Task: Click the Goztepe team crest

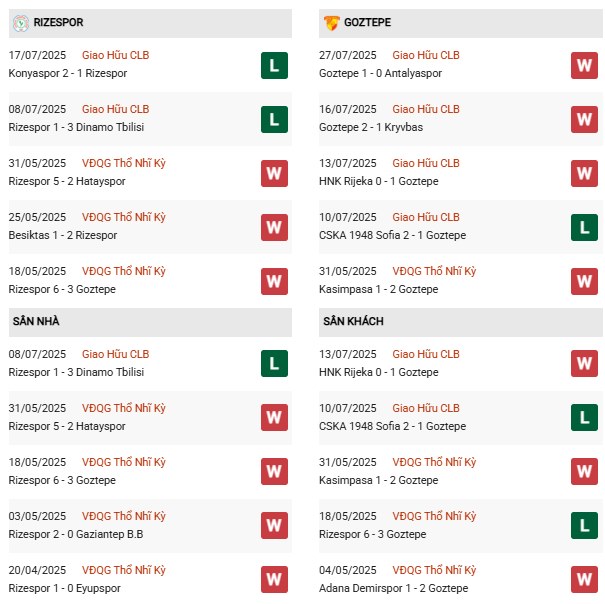Action: coord(331,22)
